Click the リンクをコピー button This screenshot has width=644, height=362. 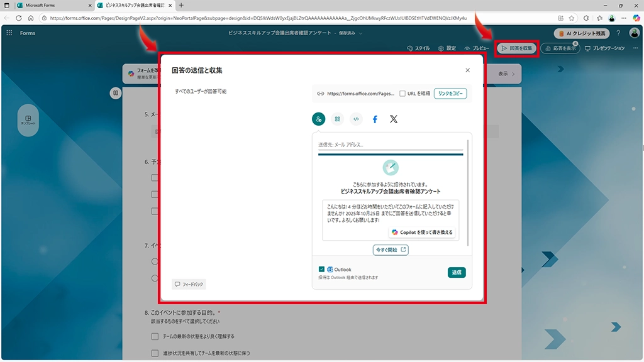coord(450,94)
